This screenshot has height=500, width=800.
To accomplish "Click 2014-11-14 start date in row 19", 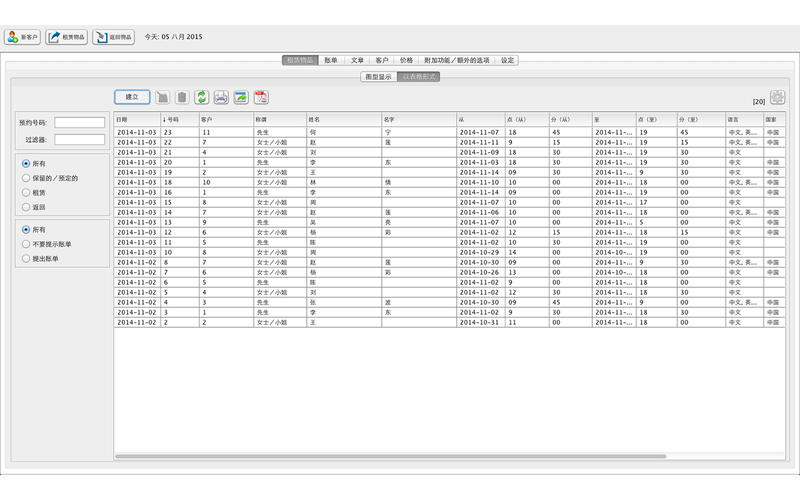I will pos(479,172).
